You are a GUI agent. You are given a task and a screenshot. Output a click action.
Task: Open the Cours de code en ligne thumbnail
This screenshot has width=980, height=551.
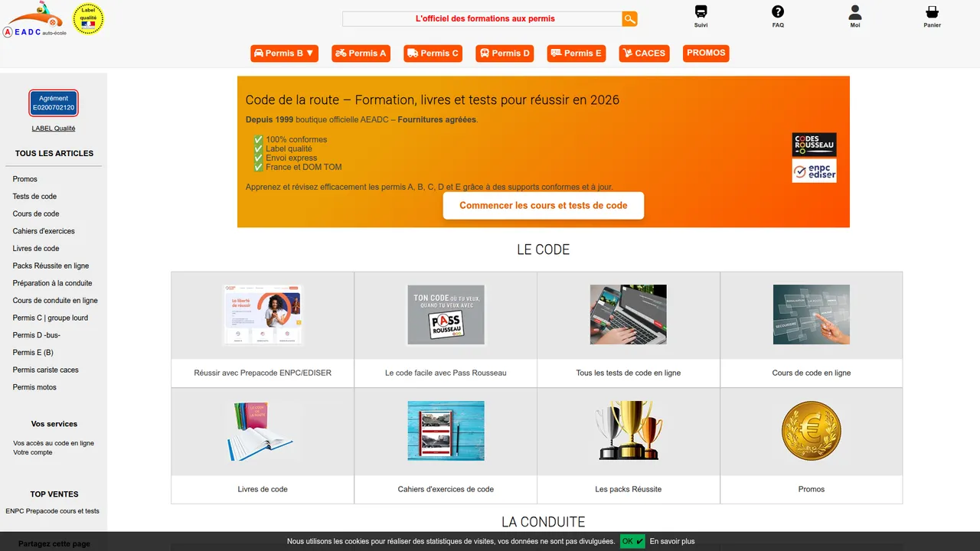(x=812, y=315)
